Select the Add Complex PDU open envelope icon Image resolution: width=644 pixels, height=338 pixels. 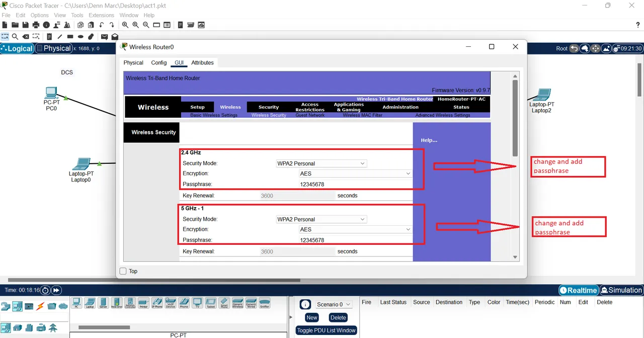(x=115, y=37)
